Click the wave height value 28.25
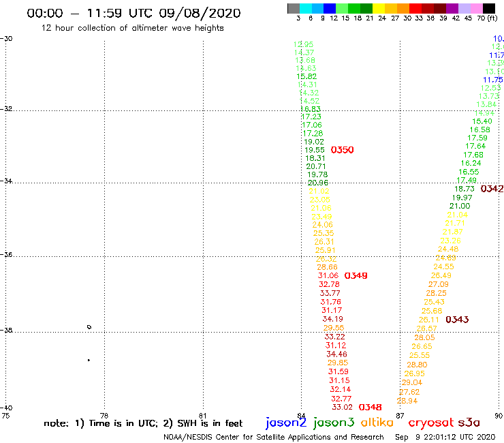504x443 pixels. pos(437,293)
